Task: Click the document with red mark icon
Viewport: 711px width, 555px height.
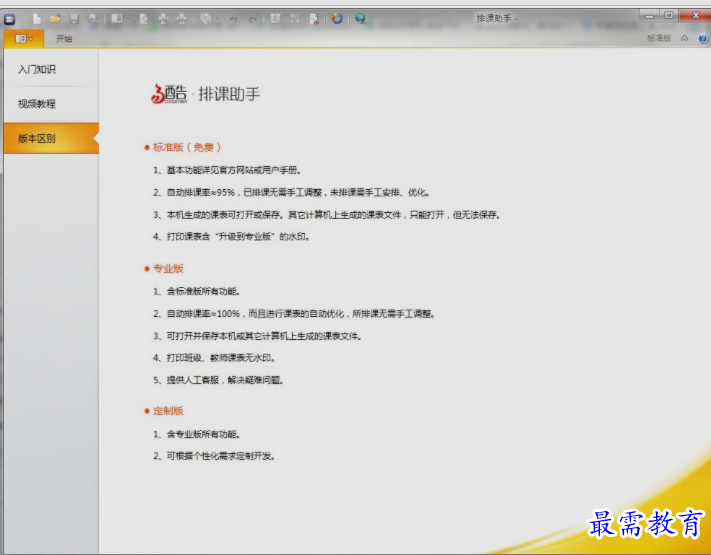Action: pos(314,19)
